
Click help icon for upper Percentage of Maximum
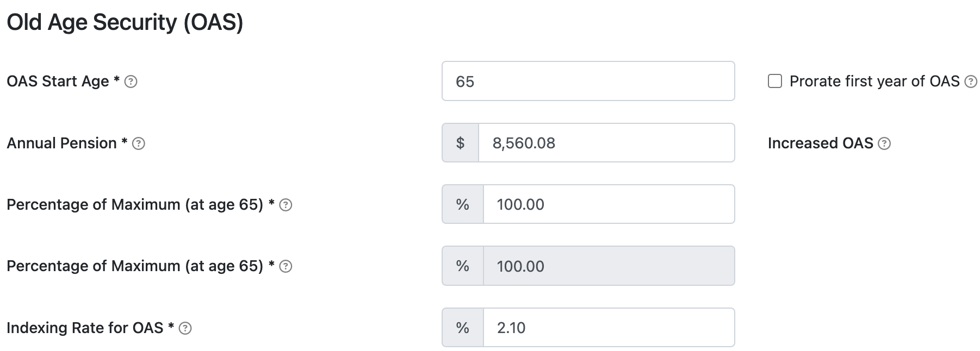point(286,205)
